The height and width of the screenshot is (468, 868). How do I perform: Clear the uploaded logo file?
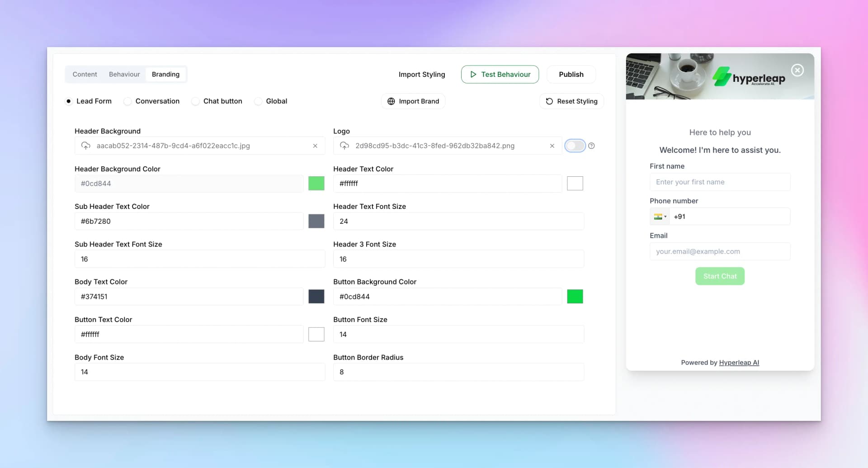point(552,146)
